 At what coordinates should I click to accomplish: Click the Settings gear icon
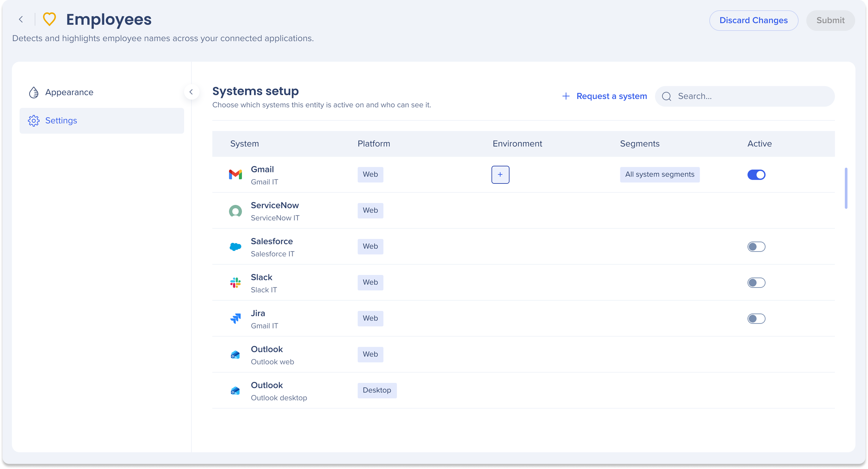[34, 121]
